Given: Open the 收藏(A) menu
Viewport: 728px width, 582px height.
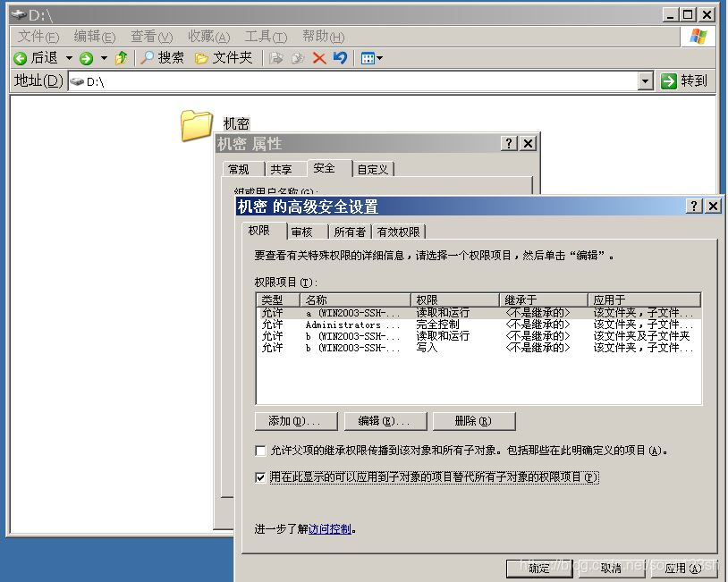Looking at the screenshot, I should pyautogui.click(x=208, y=36).
